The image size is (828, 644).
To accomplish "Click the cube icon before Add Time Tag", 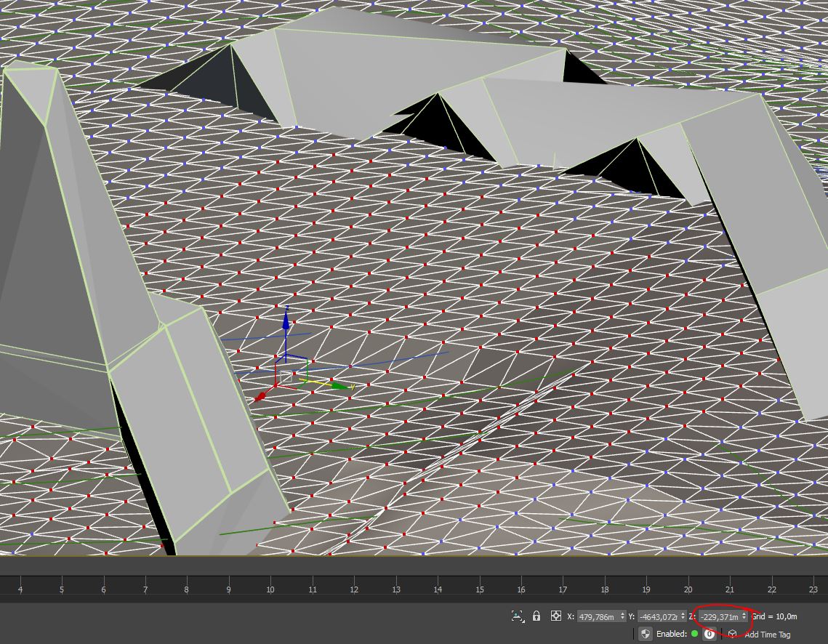I will 732,634.
